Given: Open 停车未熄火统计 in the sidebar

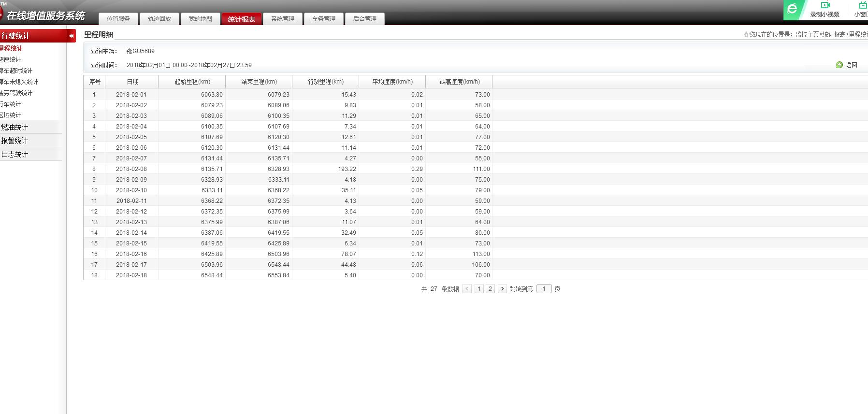Looking at the screenshot, I should point(19,82).
